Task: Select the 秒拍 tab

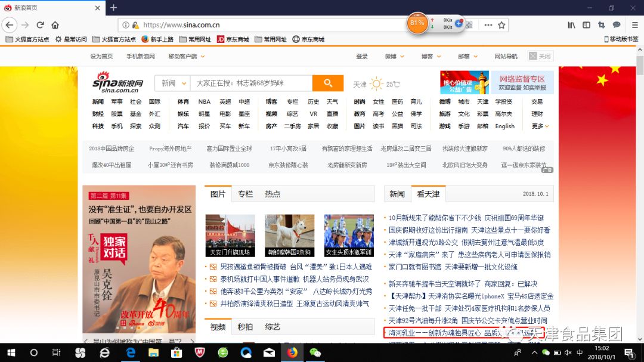Action: 245,327
